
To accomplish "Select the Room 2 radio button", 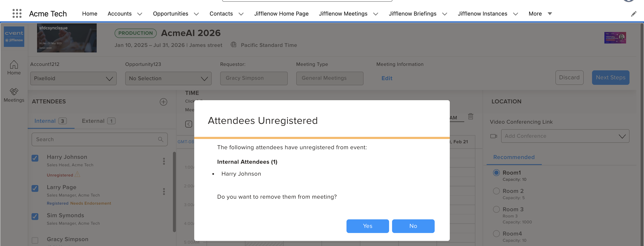I will pyautogui.click(x=496, y=191).
